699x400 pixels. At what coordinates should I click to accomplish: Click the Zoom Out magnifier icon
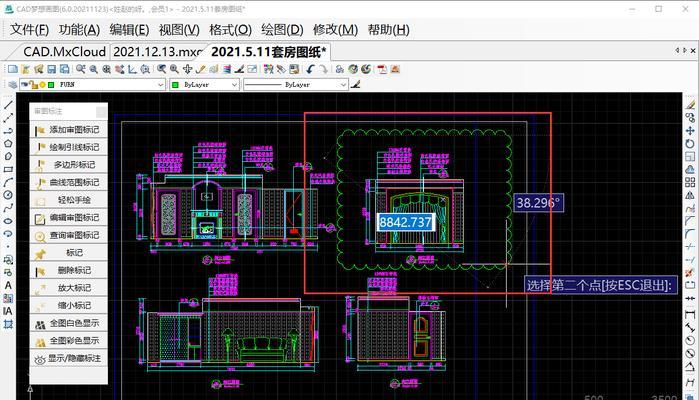94,69
